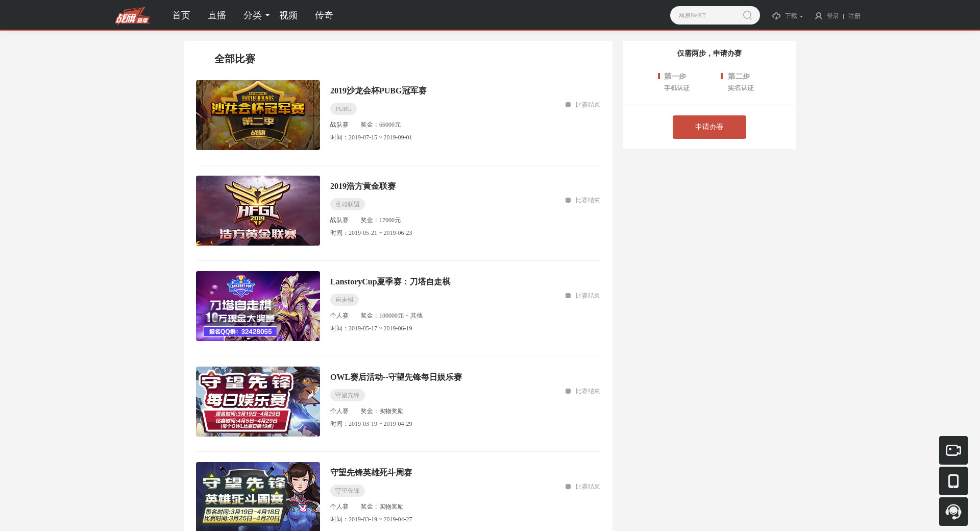Open the 2019浩方黄金联赛 title link
980x531 pixels.
pyautogui.click(x=362, y=186)
